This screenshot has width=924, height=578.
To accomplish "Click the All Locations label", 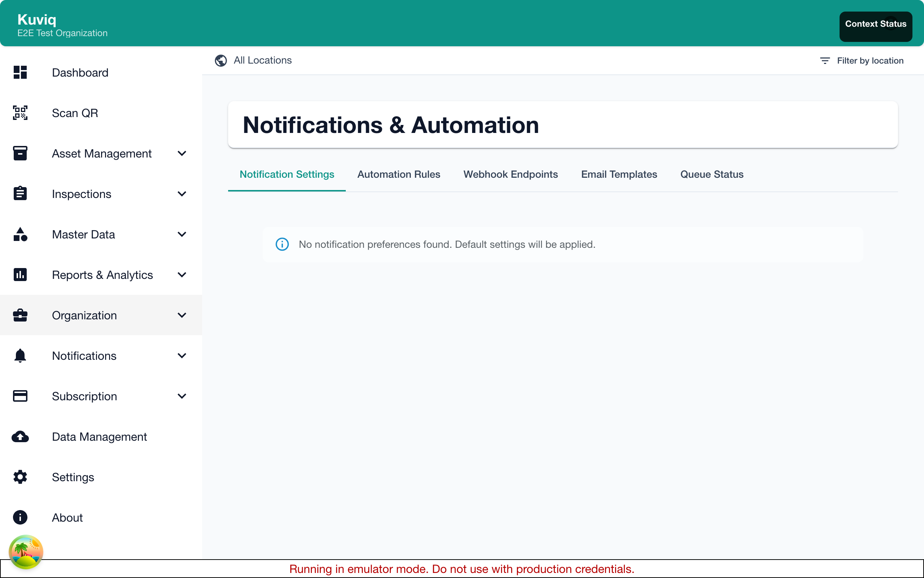I will coord(263,60).
